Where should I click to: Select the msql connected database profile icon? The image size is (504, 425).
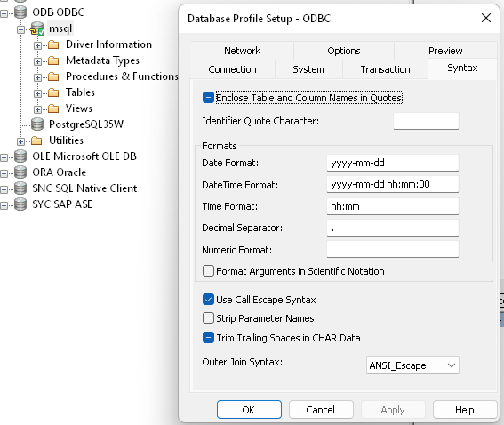37,28
